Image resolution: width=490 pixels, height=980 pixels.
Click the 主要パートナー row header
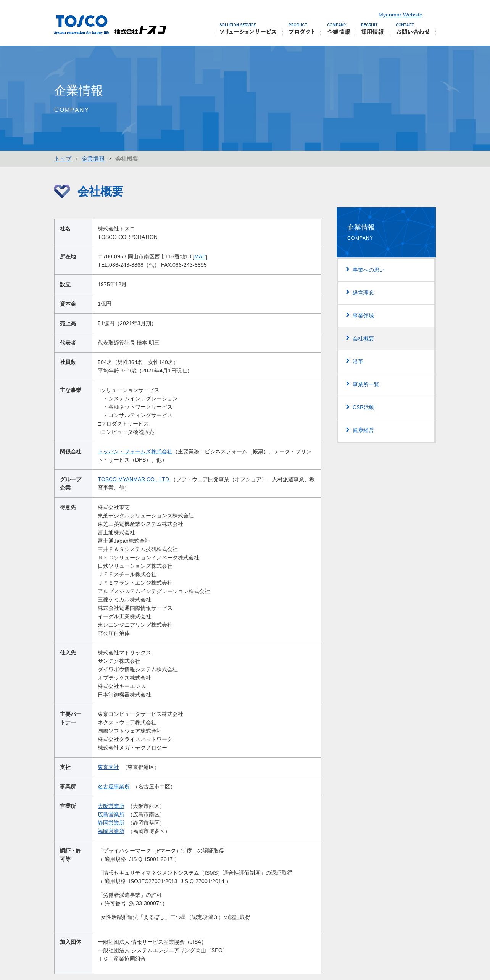point(71,718)
